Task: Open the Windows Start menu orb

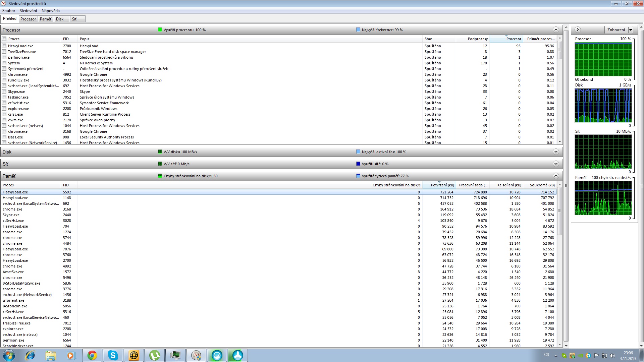Action: (9, 355)
